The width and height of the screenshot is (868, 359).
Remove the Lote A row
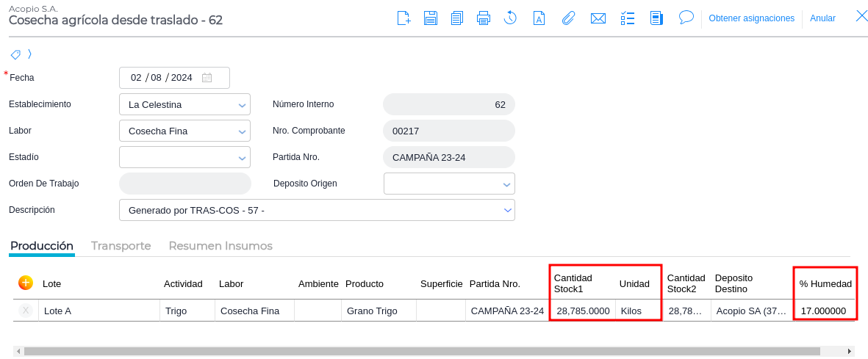tap(26, 311)
